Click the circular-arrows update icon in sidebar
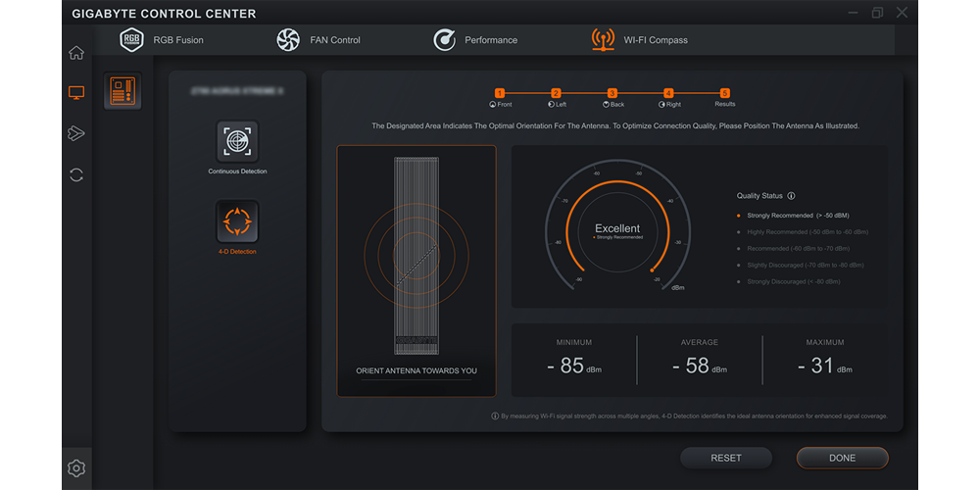980x490 pixels. tap(76, 175)
